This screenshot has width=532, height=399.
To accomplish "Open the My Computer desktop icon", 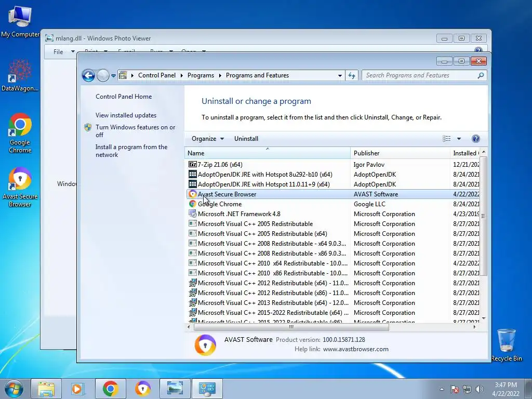I will tap(20, 21).
